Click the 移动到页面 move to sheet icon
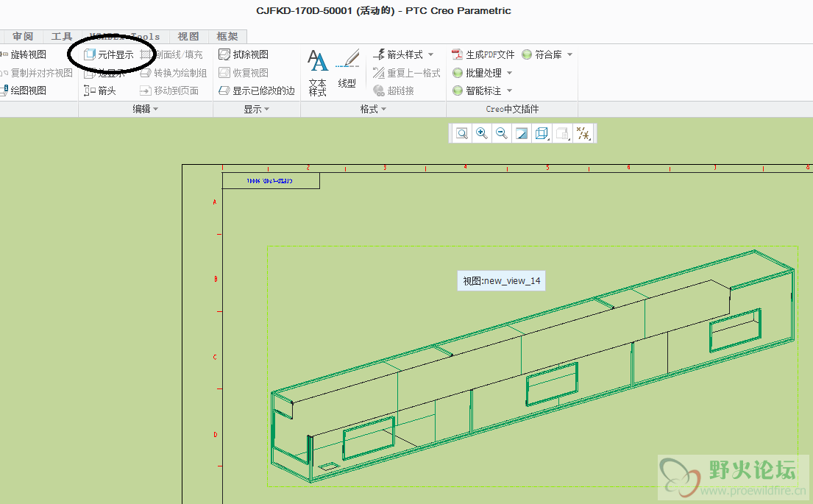 coord(145,90)
